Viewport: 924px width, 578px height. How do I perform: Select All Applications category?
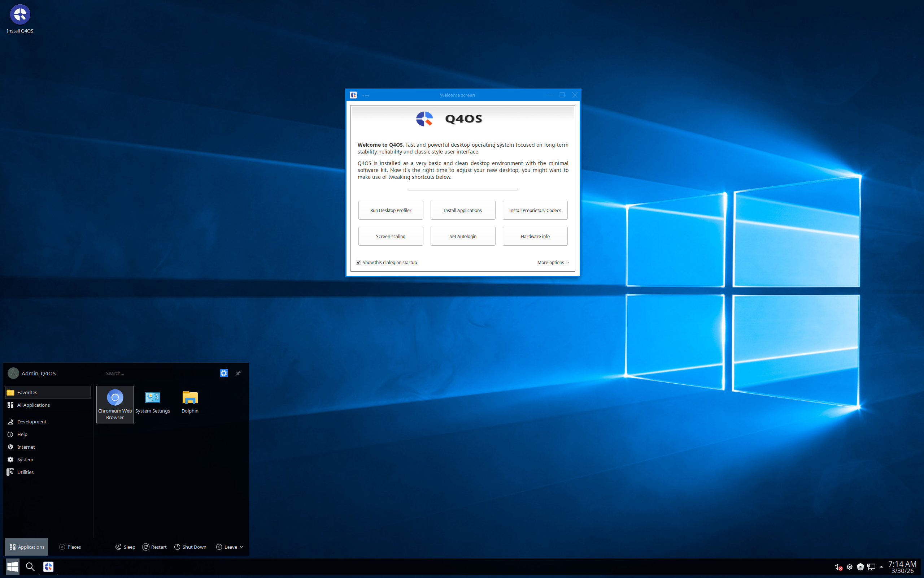tap(48, 405)
